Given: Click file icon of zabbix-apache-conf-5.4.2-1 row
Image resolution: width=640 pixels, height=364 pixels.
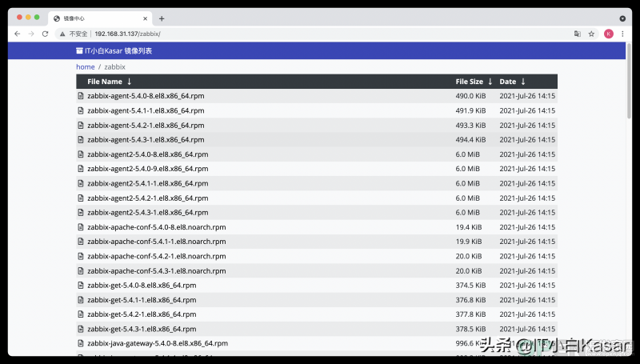Looking at the screenshot, I should point(81,256).
